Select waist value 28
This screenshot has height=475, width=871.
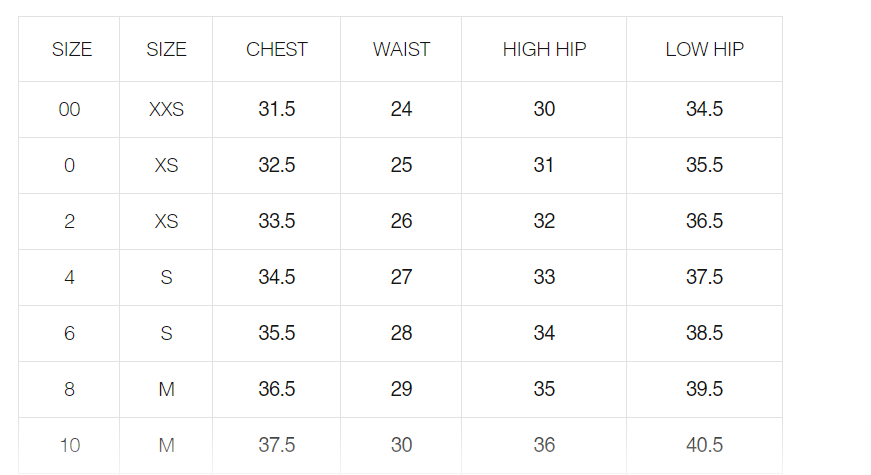[401, 333]
